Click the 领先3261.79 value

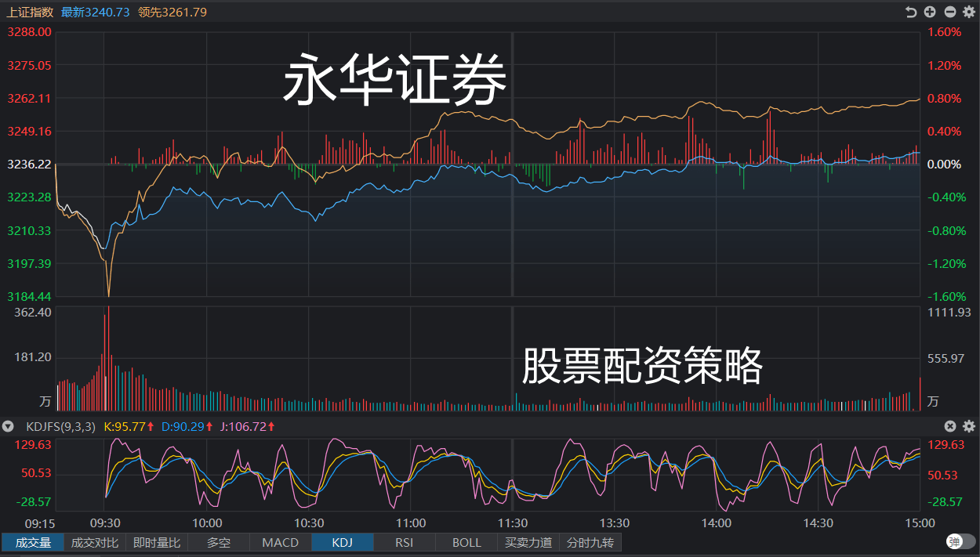pyautogui.click(x=172, y=12)
